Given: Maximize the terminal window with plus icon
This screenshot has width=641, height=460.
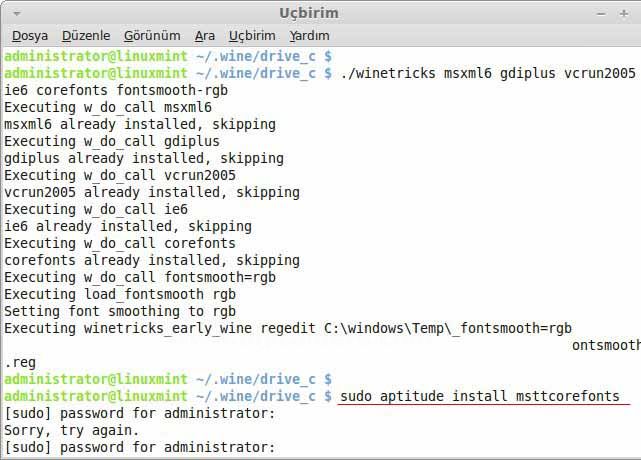Looking at the screenshot, I should pyautogui.click(x=612, y=13).
